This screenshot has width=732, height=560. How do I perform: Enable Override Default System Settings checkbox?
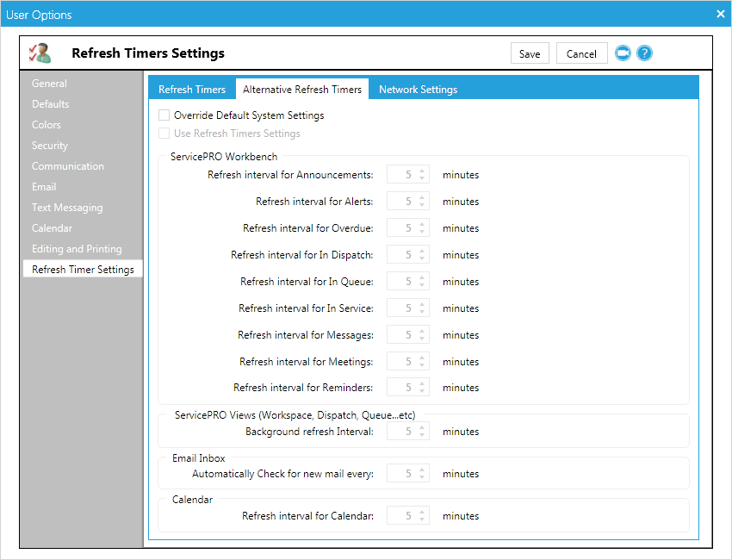(x=164, y=115)
